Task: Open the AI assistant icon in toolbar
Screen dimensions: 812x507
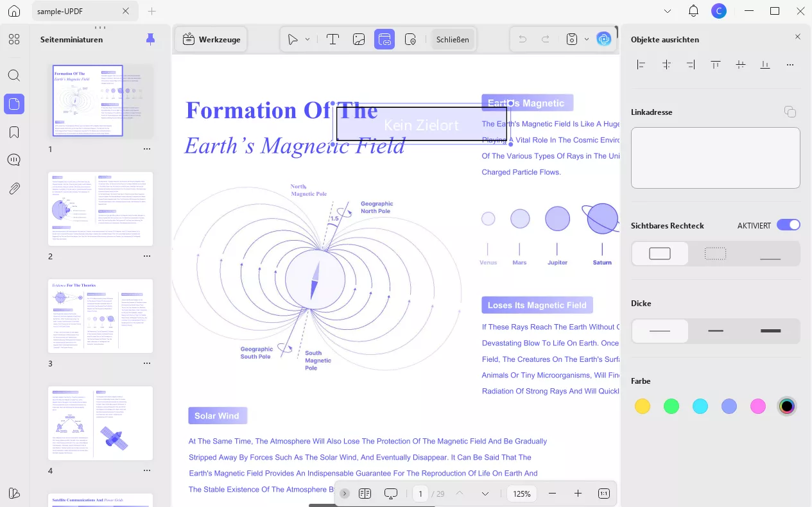Action: 603,39
